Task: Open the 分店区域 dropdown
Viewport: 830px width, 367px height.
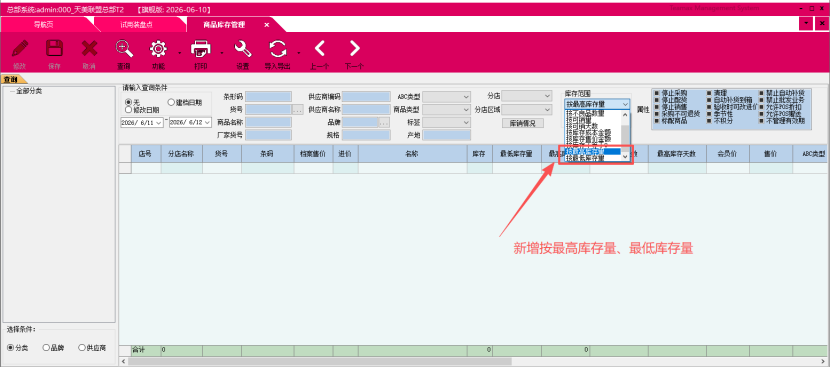Action: click(527, 109)
